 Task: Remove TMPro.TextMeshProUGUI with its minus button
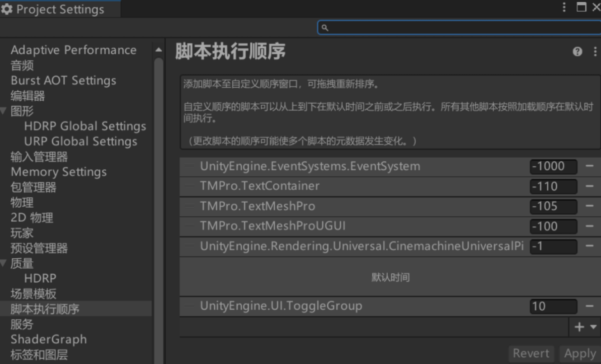click(590, 226)
